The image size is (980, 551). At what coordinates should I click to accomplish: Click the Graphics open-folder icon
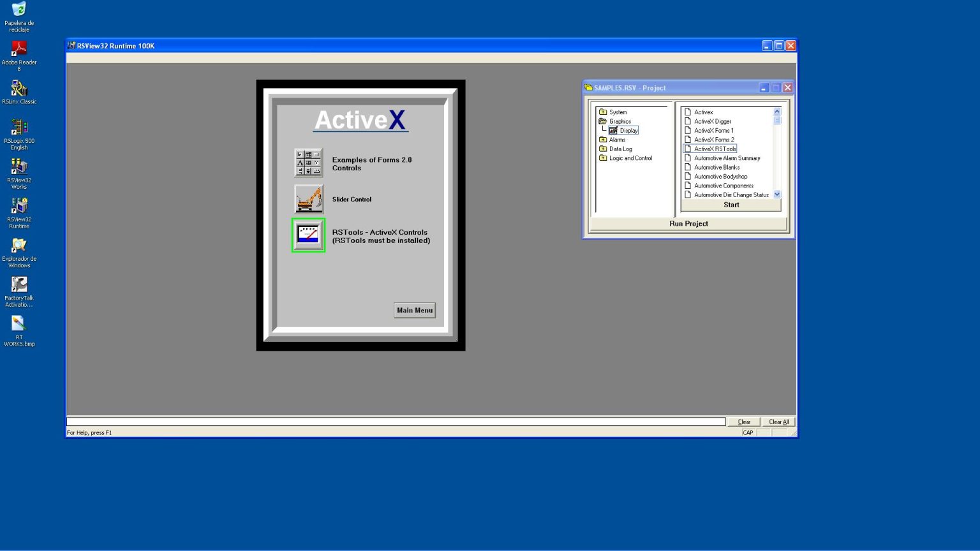pos(604,121)
